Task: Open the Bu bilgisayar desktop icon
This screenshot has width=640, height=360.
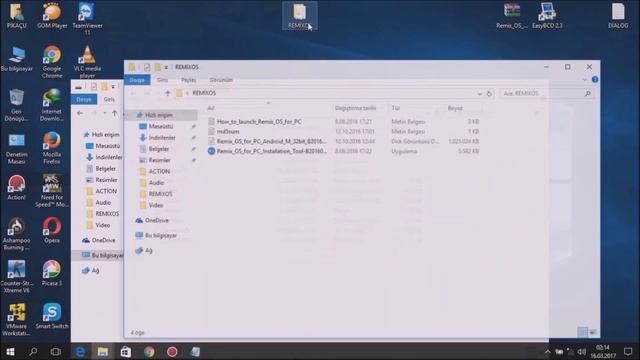Action: tap(17, 59)
